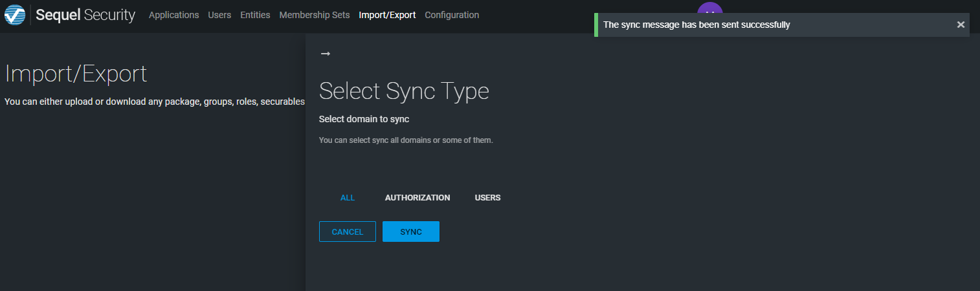Select the AUTHORIZATION domain option

pyautogui.click(x=418, y=198)
